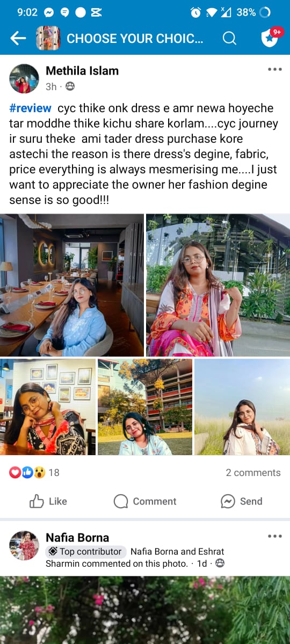The image size is (290, 644).
Task: Open Nafia Borna's profile picture
Action: [24, 545]
